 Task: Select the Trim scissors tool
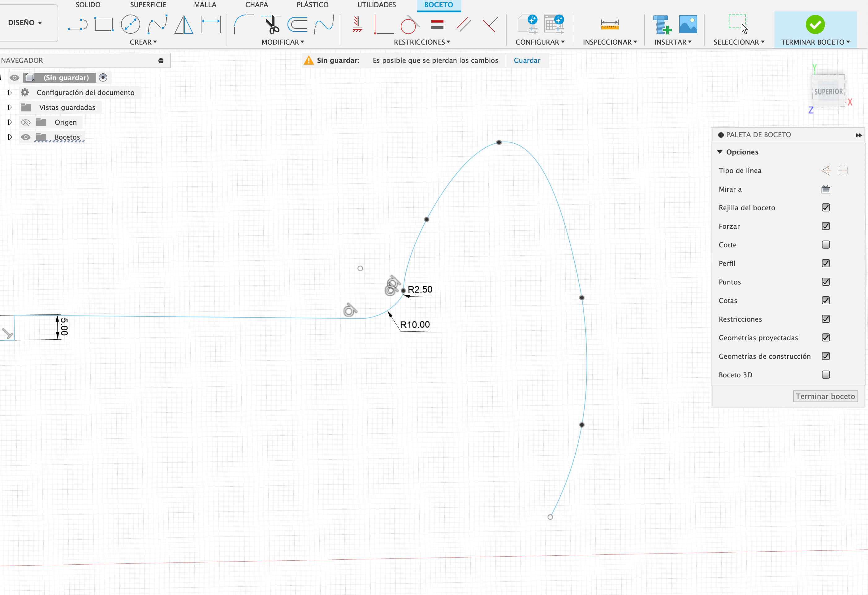tap(271, 25)
